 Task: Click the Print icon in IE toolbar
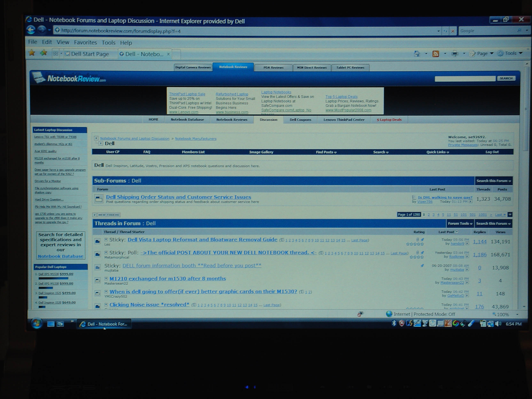point(455,54)
